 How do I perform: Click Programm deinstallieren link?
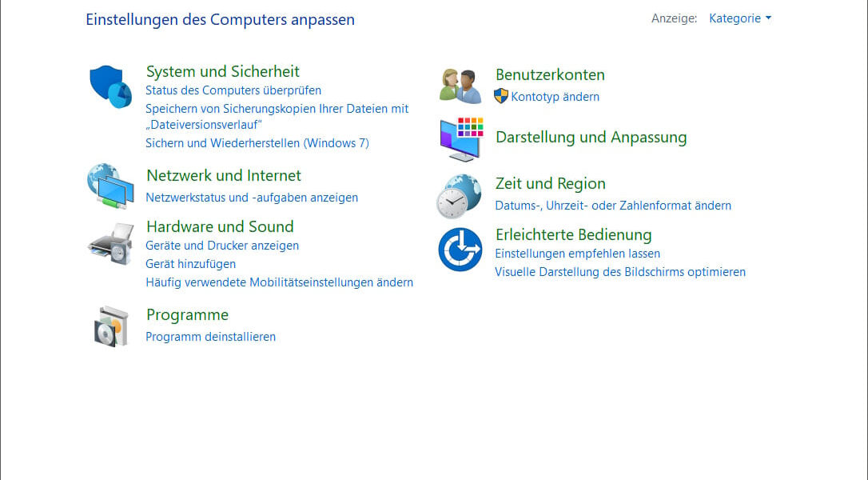click(210, 337)
